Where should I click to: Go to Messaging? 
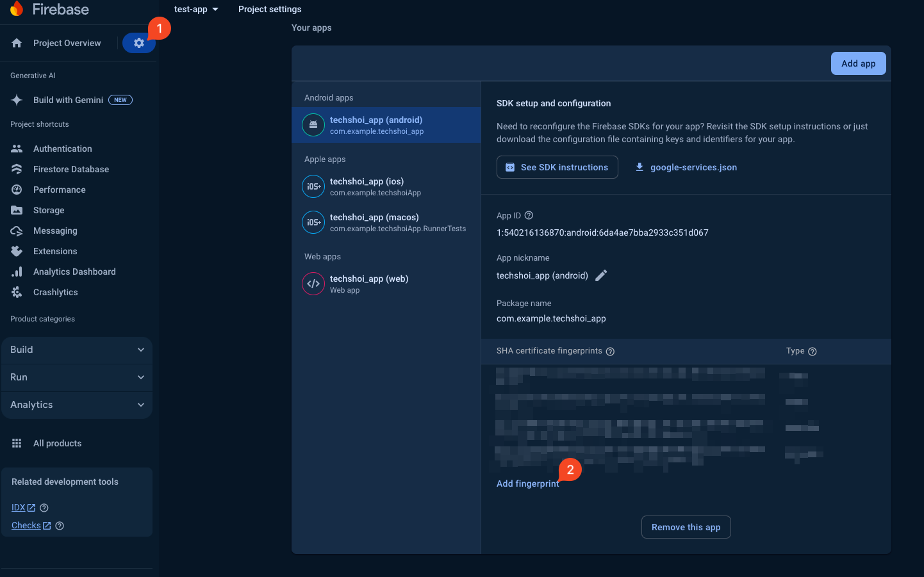pos(55,231)
